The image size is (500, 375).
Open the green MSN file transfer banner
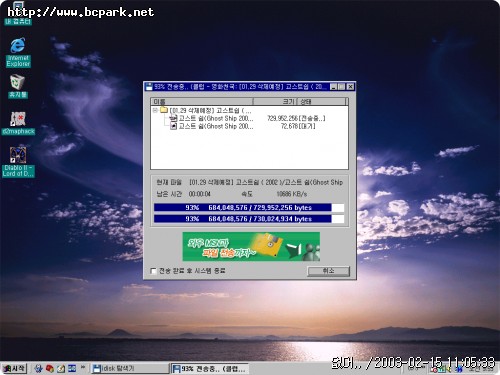click(251, 247)
